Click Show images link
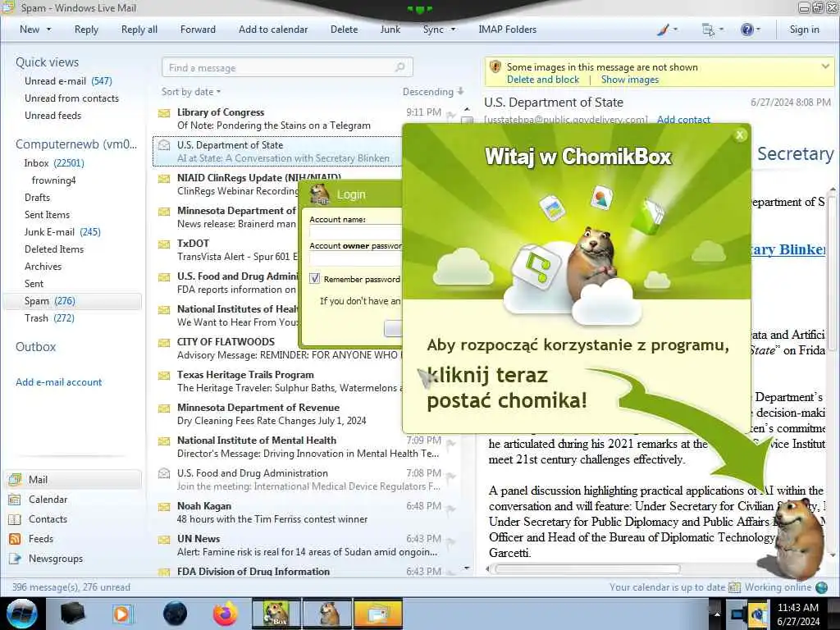 coord(630,80)
